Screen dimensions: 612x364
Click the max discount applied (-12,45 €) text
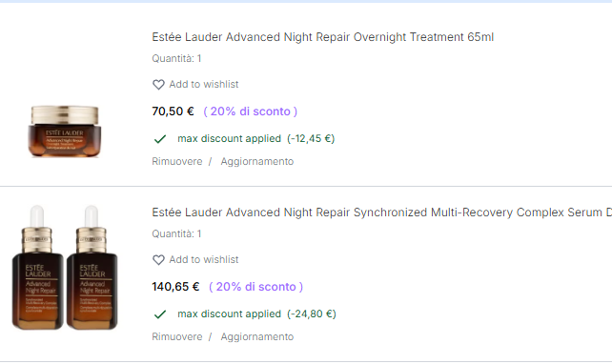[256, 139]
